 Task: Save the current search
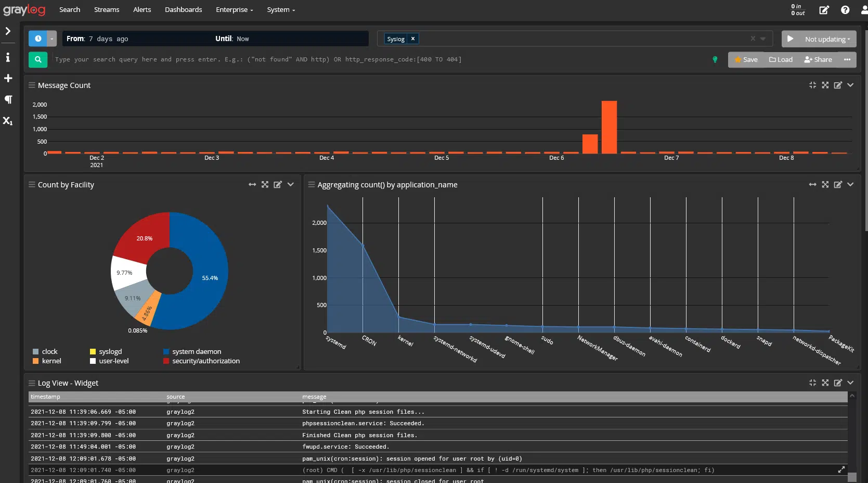pos(745,59)
